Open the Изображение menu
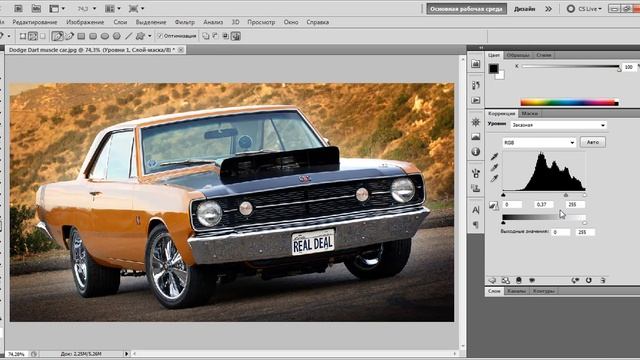 85,22
